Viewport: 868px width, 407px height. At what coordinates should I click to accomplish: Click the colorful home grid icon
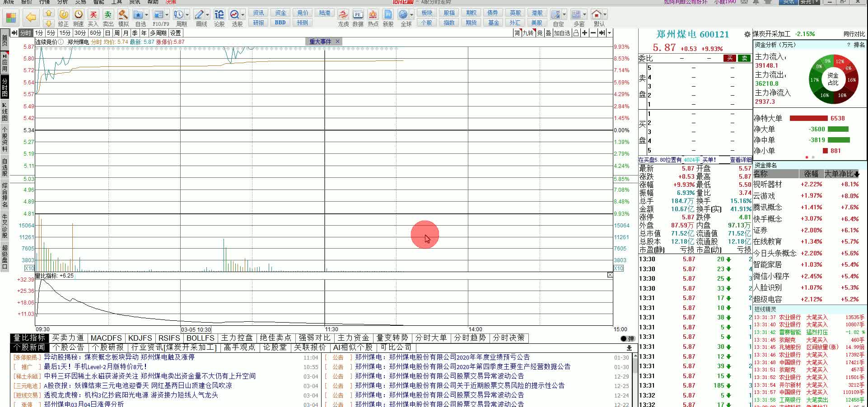11,18
